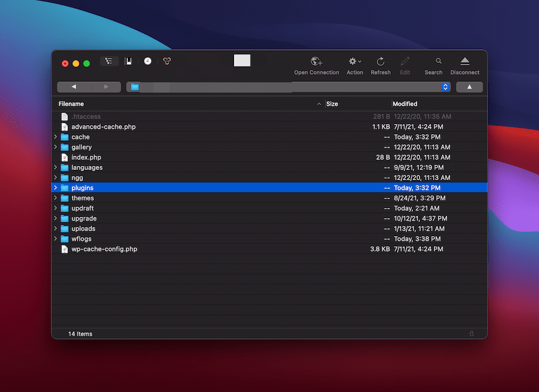Viewport: 539px width, 392px height.
Task: Open the bookmarks view icon
Action: coord(128,61)
